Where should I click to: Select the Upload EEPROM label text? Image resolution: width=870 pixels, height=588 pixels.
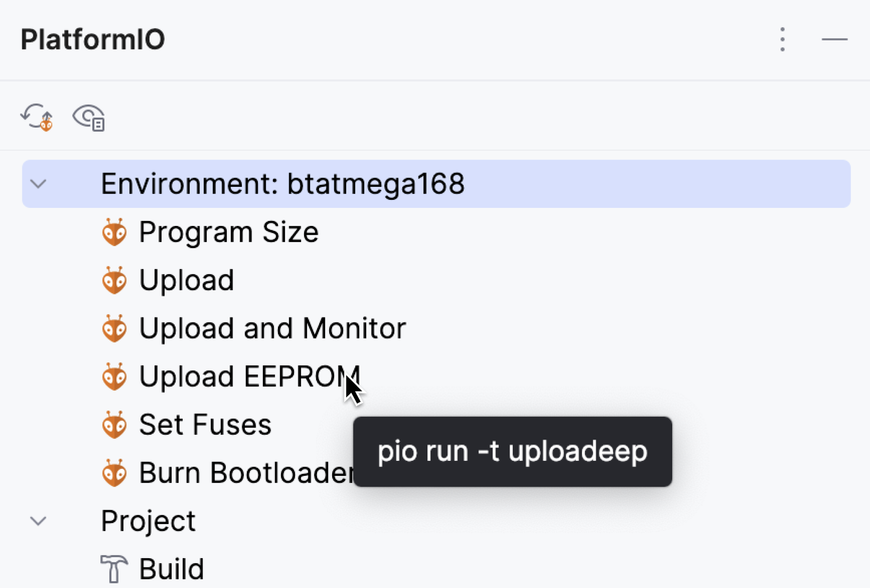click(249, 377)
